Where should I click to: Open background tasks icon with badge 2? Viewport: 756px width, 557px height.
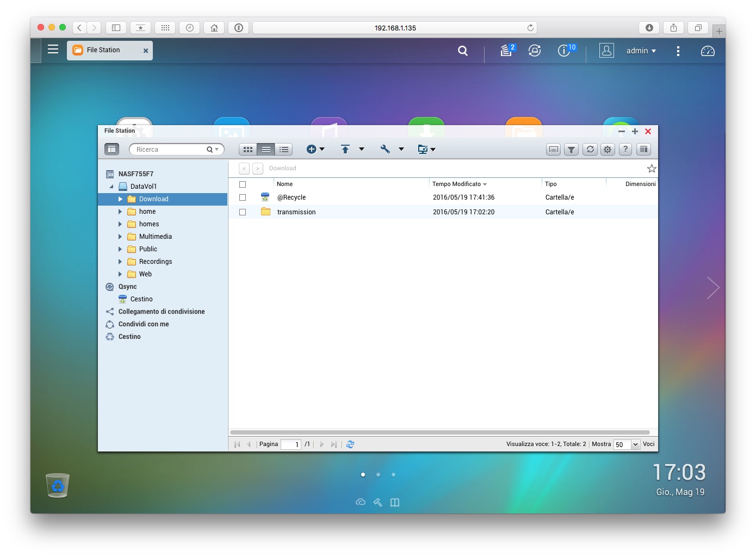tap(507, 51)
